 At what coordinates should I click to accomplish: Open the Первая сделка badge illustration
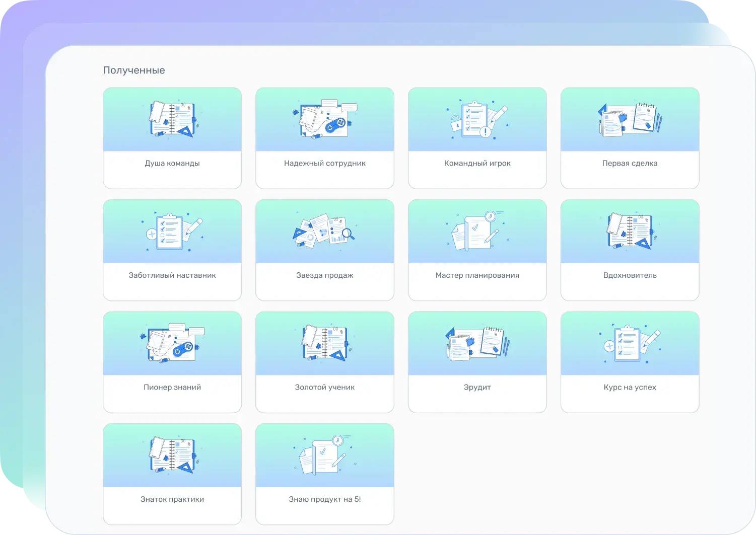(x=630, y=119)
